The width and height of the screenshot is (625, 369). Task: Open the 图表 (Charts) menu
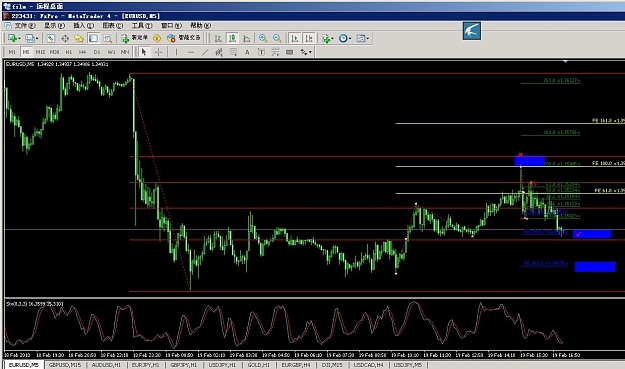pos(113,26)
